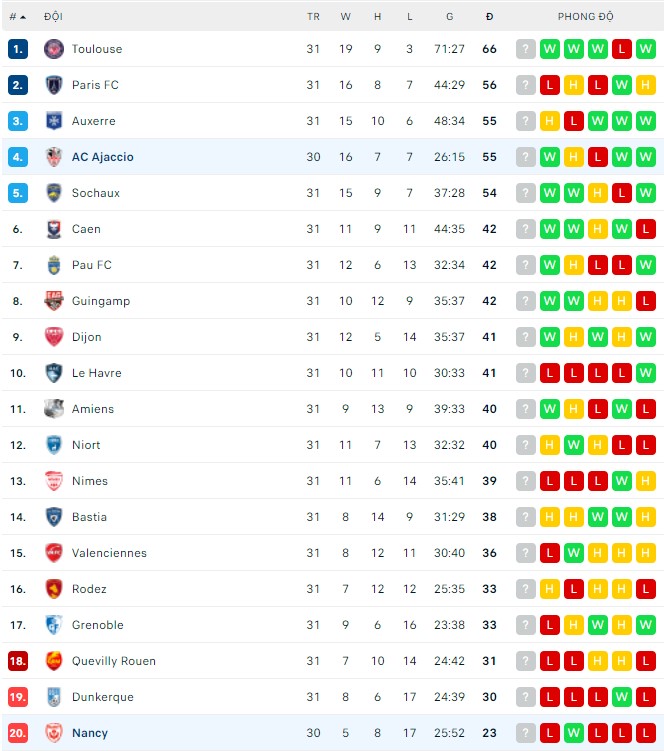Open the Le Havre team name link

[96, 373]
